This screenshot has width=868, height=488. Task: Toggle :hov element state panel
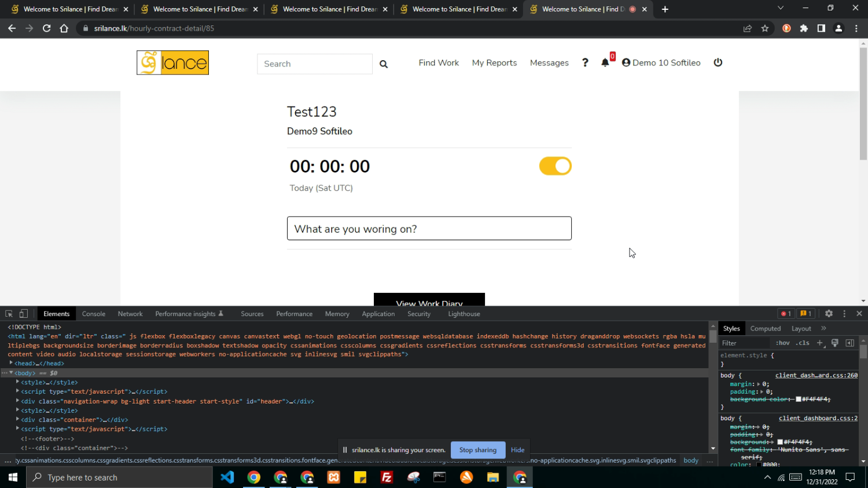(782, 343)
